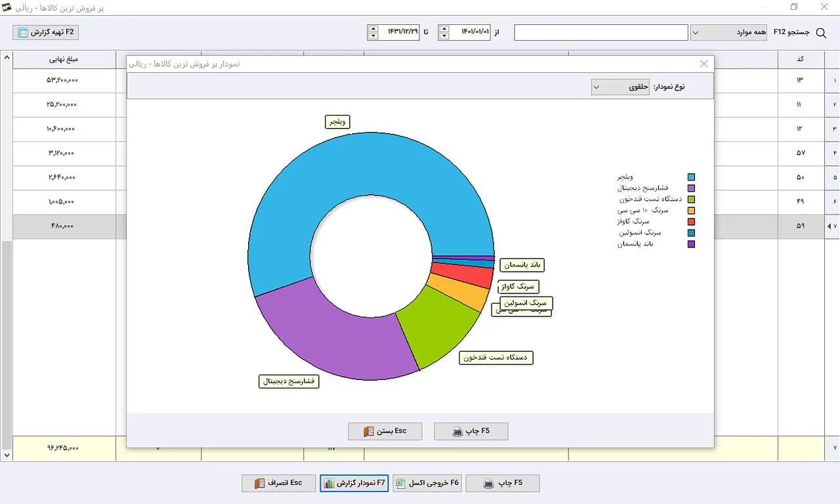
Task: Click the Esc انصراف cancel button
Action: point(280,483)
